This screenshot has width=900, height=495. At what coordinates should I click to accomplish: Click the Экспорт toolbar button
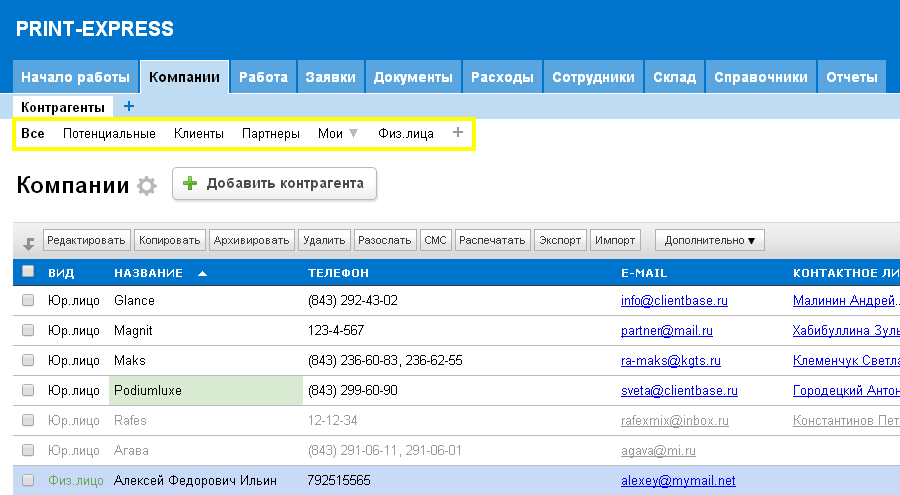559,241
